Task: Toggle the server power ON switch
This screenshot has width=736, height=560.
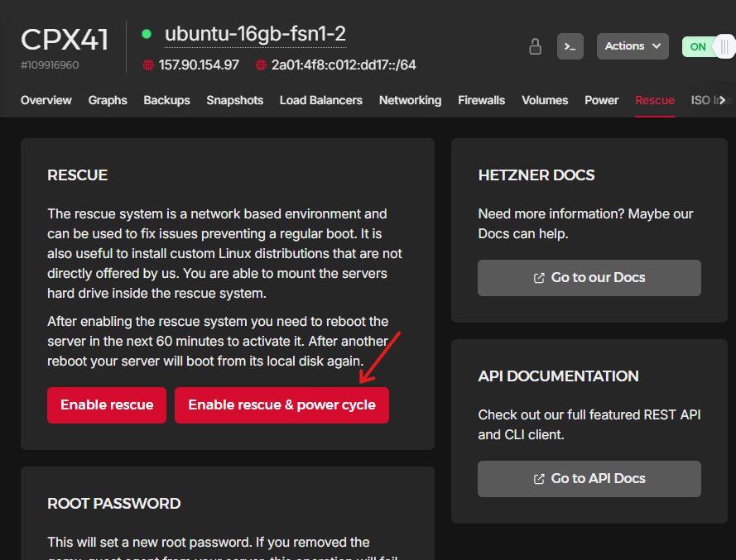Action: [x=708, y=46]
